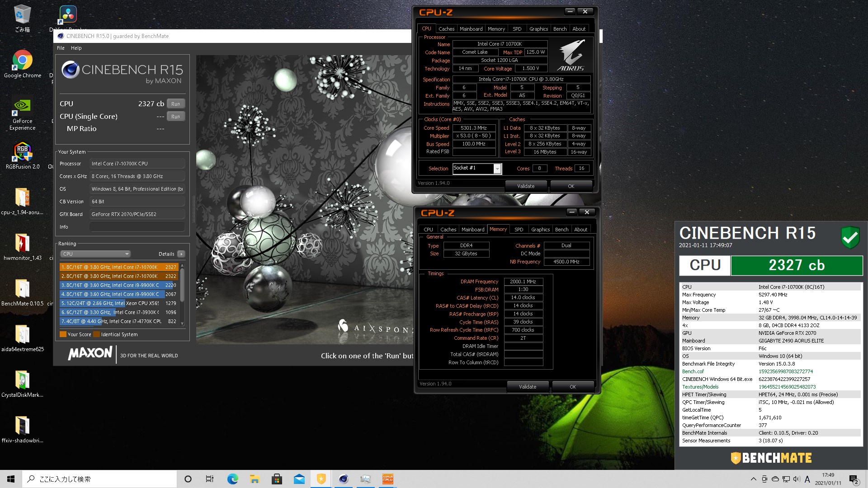Open the Recycle Bin desktop icon
868x488 pixels.
22,19
